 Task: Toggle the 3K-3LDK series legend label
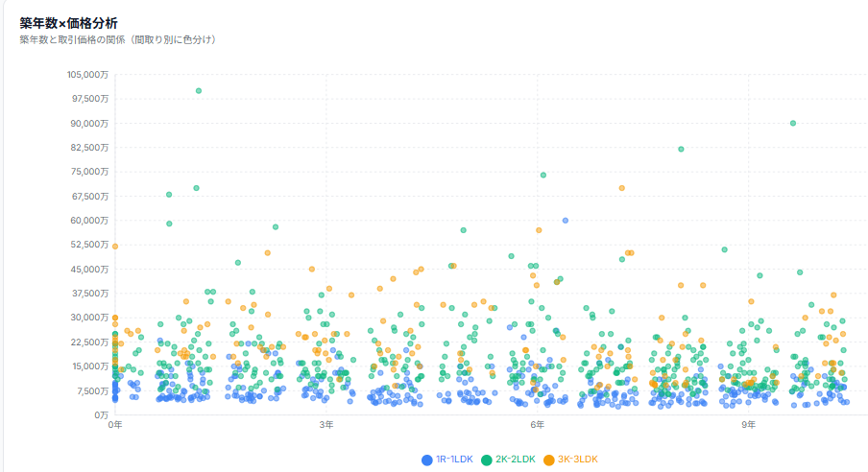tap(577, 460)
